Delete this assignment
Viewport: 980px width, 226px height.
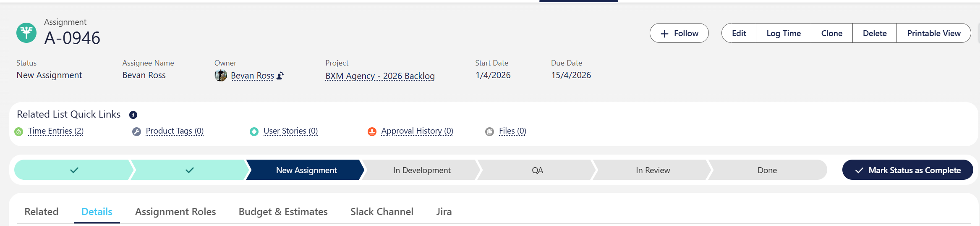pos(875,33)
